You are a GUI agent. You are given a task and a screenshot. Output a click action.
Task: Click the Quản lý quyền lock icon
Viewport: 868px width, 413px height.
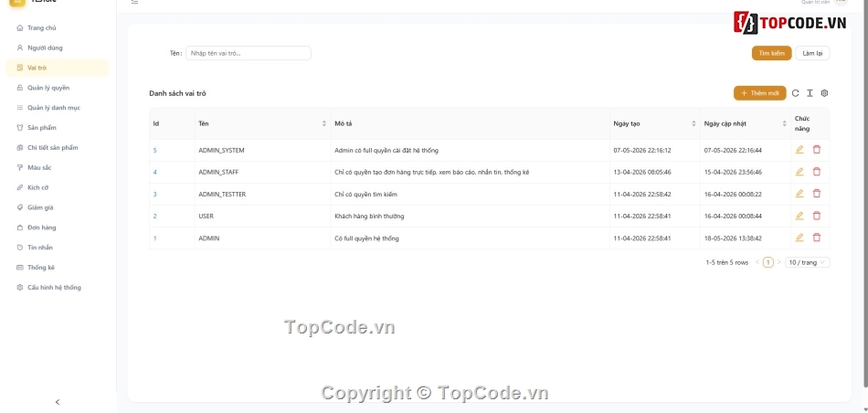pyautogui.click(x=20, y=88)
